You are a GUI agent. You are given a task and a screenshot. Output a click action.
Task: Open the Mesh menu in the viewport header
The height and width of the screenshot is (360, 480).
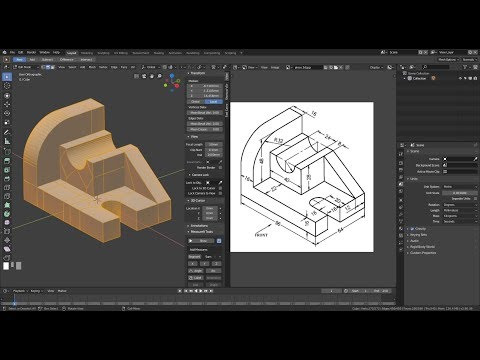tap(92, 67)
